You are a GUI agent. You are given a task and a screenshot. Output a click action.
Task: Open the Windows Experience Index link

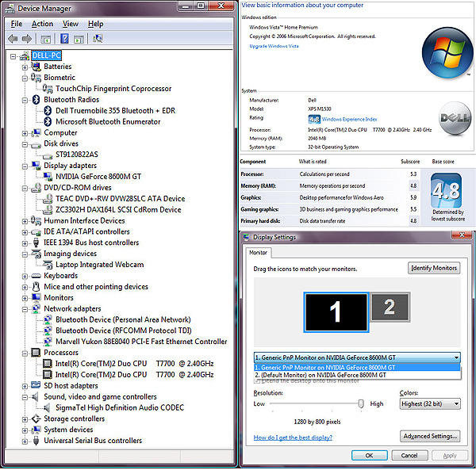349,119
